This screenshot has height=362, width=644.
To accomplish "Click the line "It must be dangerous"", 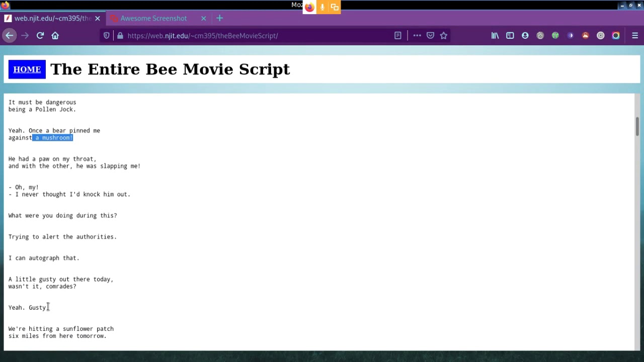I will pos(42,102).
